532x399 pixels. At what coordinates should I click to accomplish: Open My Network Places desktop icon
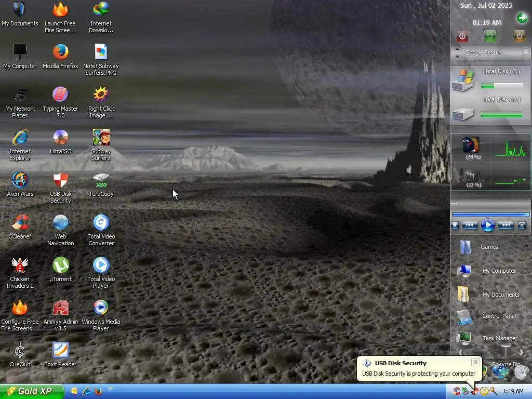20,102
